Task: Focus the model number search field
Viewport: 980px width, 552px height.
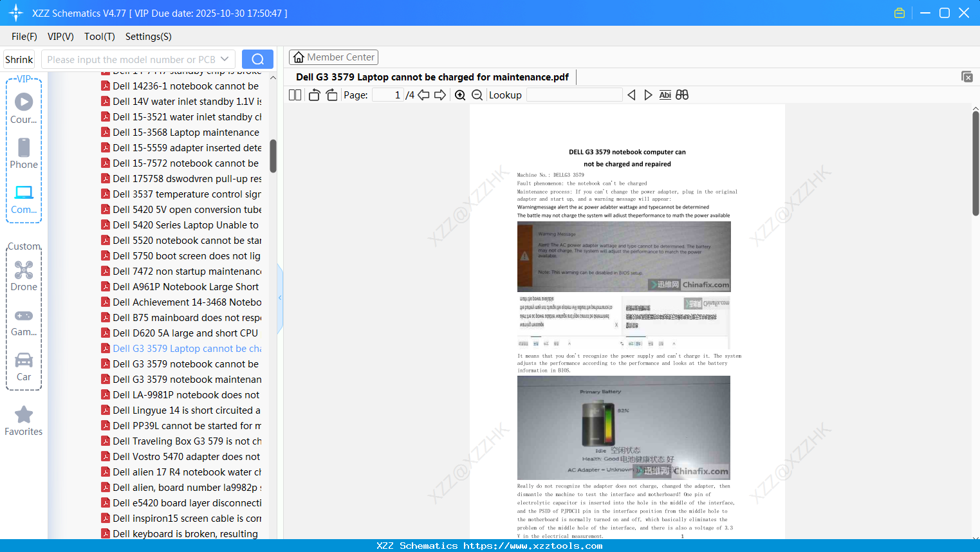Action: [131, 59]
